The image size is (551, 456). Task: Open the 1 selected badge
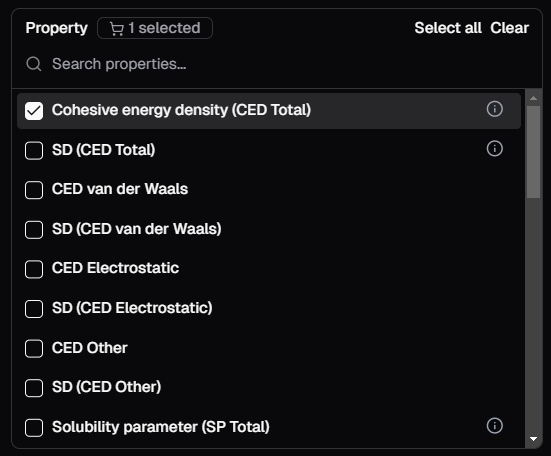(155, 28)
